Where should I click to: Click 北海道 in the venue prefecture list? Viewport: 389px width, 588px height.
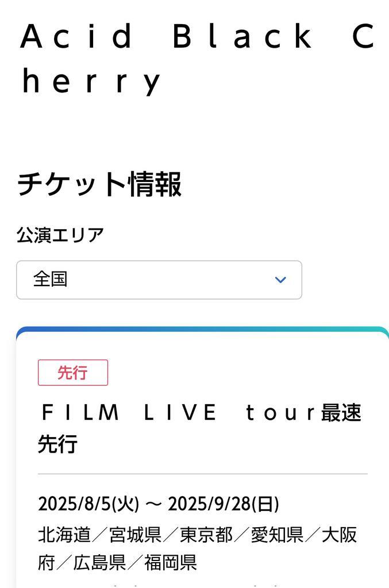point(64,535)
